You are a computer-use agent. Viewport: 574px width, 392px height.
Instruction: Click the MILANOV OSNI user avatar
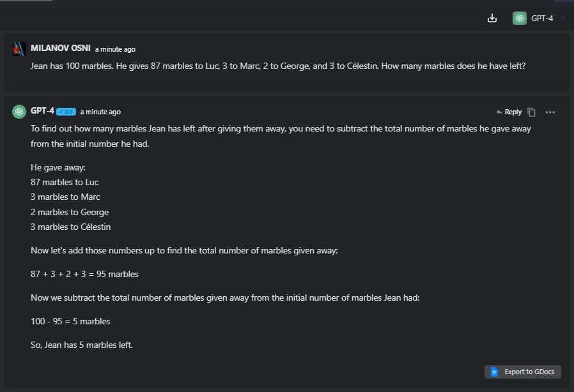[x=19, y=49]
